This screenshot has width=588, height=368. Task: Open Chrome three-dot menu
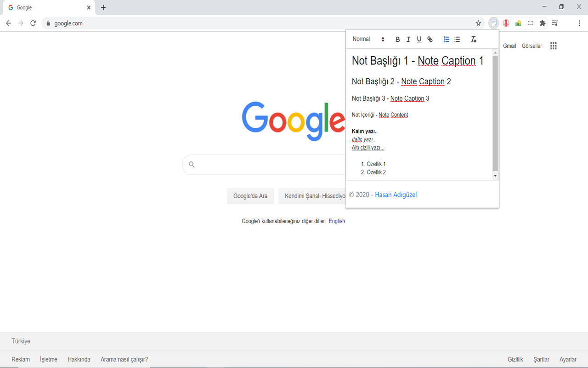pos(579,23)
